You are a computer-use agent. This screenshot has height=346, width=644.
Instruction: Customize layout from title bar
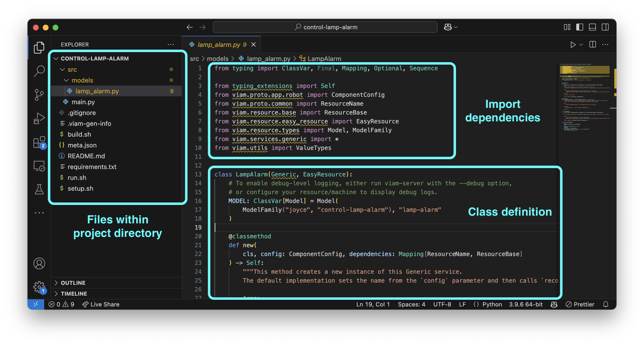point(567,27)
